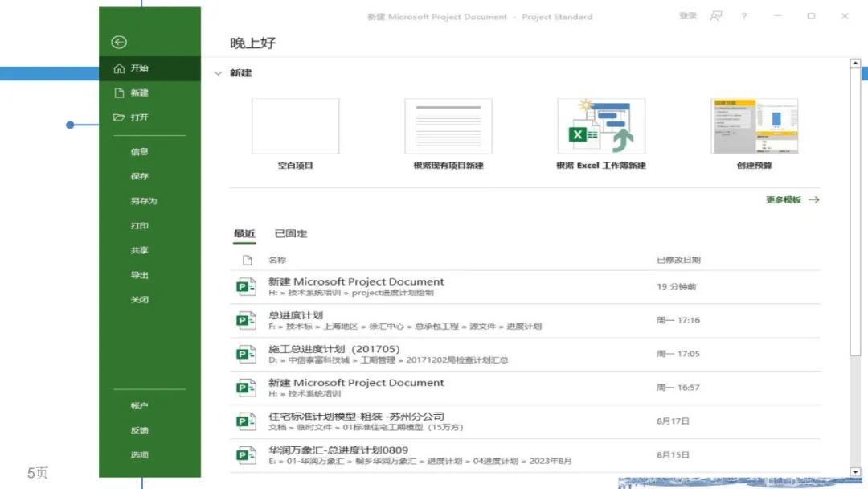Minimize the Project Standard window

(778, 16)
